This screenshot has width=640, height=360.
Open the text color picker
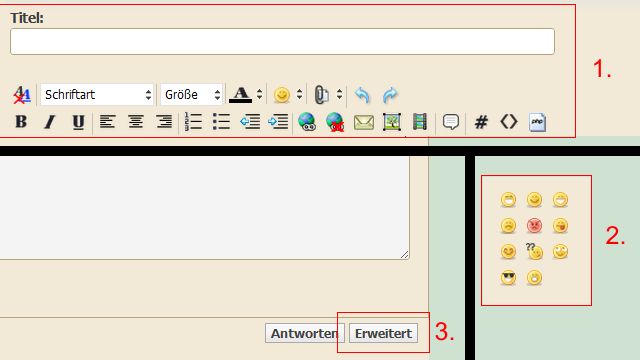240,95
